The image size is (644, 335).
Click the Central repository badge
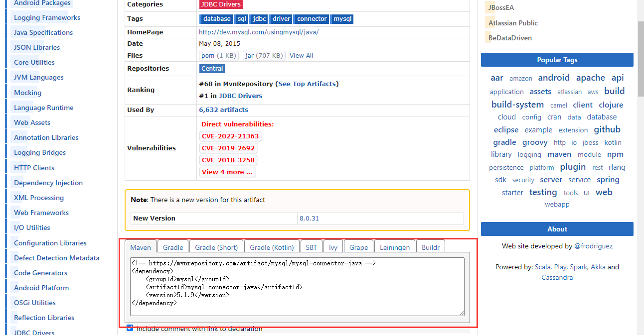pyautogui.click(x=212, y=69)
